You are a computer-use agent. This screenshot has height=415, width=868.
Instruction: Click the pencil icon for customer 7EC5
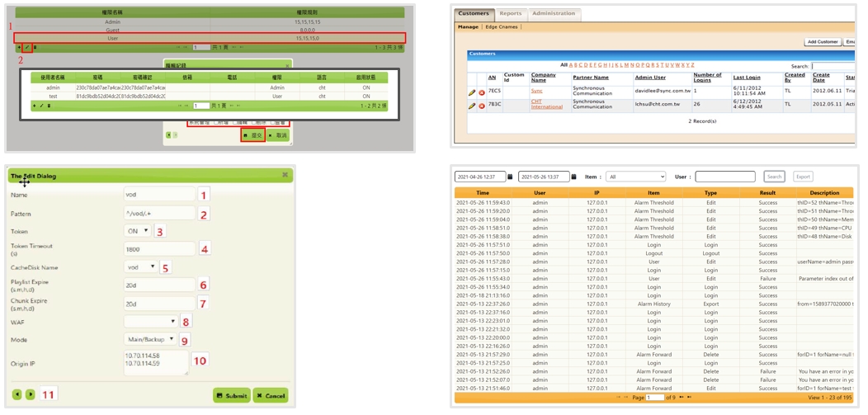(x=472, y=92)
